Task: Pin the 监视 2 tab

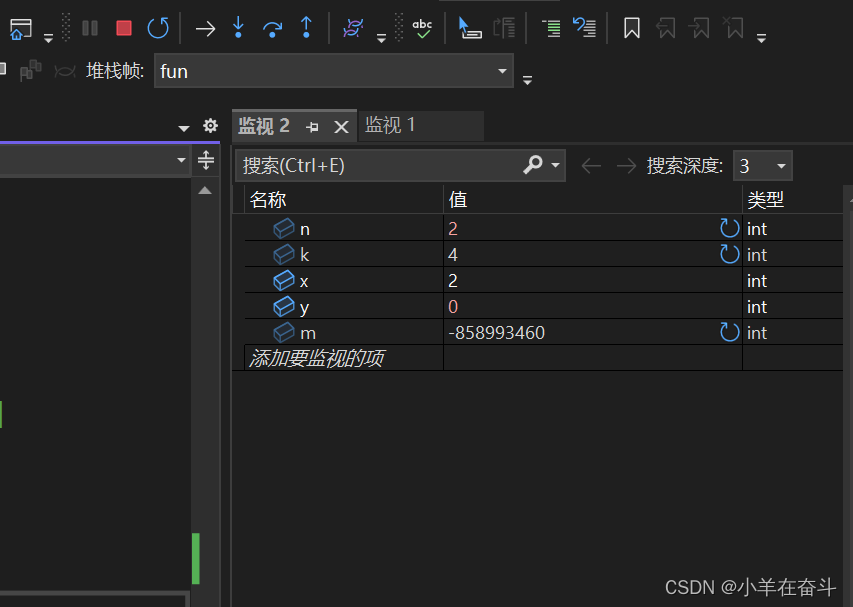Action: coord(312,127)
